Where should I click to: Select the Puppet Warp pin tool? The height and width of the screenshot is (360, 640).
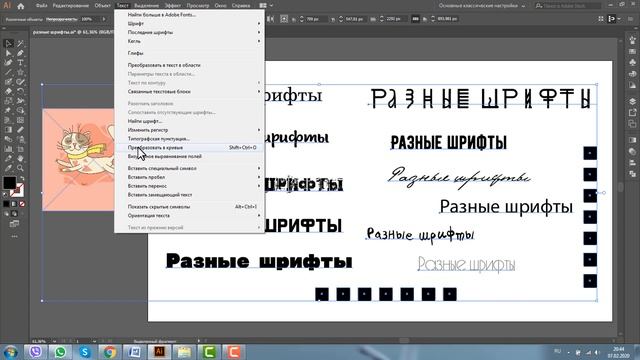pos(9,111)
